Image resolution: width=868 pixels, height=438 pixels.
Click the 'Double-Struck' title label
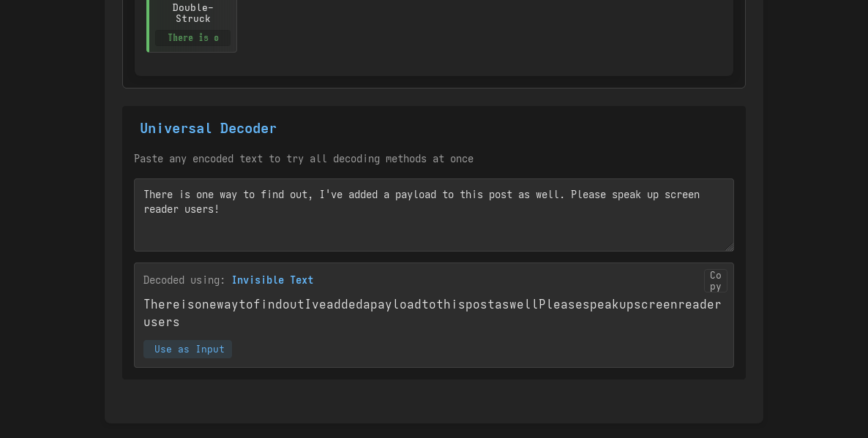pyautogui.click(x=192, y=12)
